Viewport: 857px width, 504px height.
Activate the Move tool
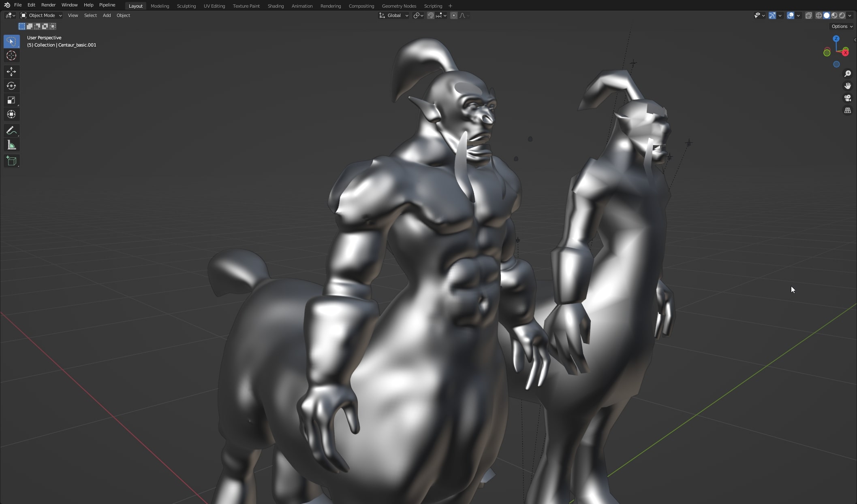click(x=11, y=72)
